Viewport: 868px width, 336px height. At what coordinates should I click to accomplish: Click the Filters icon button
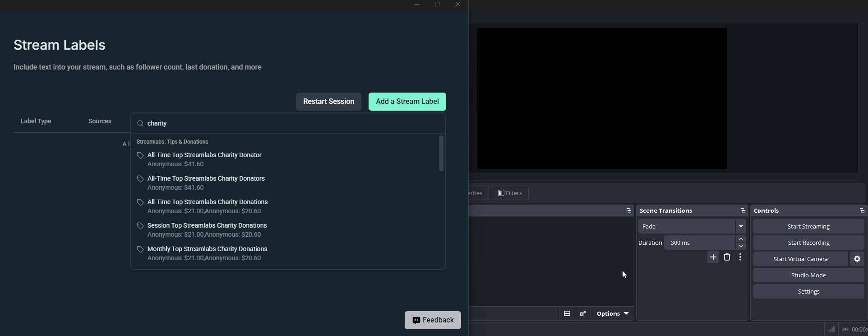click(x=510, y=193)
